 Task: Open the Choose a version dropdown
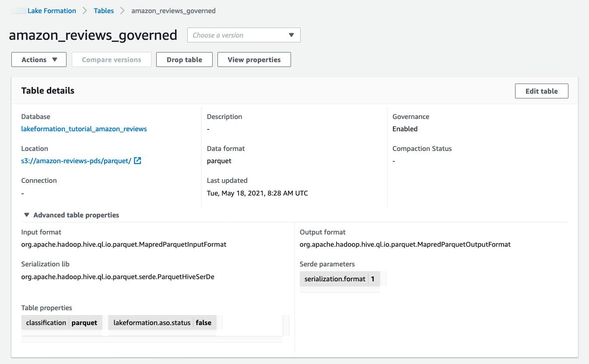pos(244,35)
